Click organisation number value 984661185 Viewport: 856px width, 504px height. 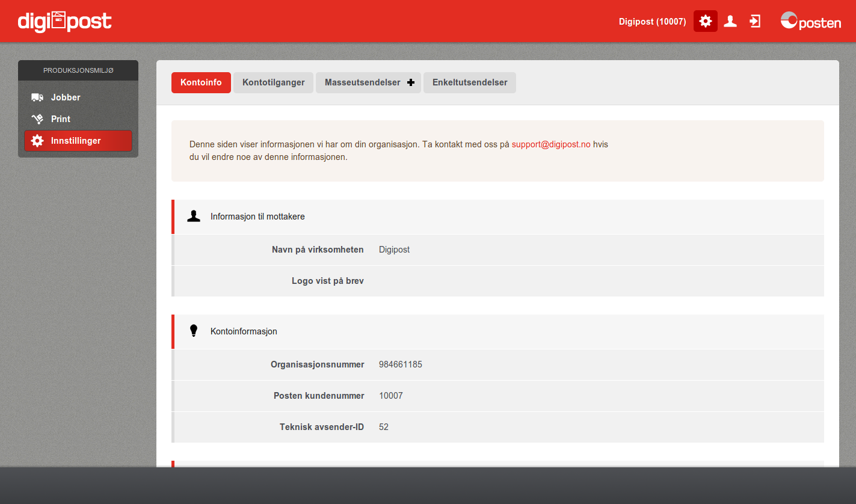[x=401, y=364]
